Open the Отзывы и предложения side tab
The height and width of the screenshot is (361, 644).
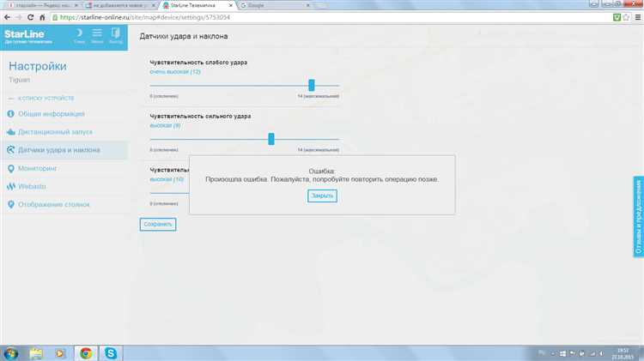pyautogui.click(x=638, y=217)
